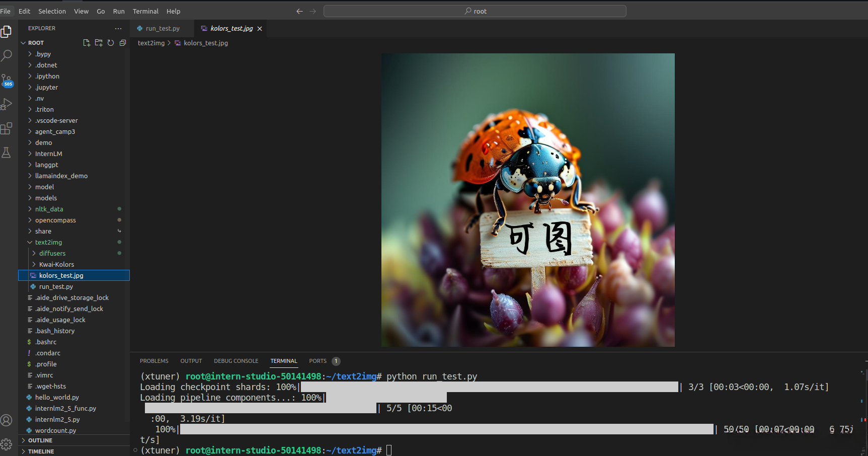Open the .profile file
868x456 pixels.
[x=74, y=364]
